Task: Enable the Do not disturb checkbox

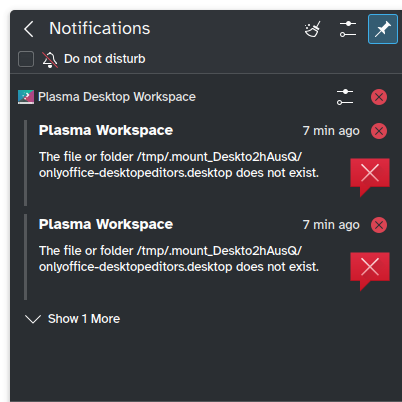Action: point(26,59)
